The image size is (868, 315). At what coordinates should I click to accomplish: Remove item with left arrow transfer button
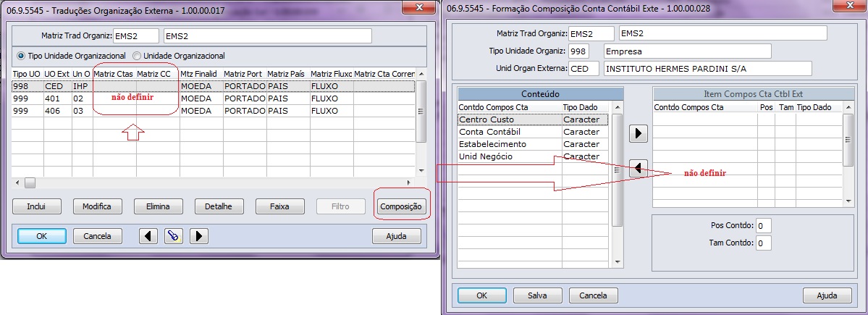tap(638, 168)
